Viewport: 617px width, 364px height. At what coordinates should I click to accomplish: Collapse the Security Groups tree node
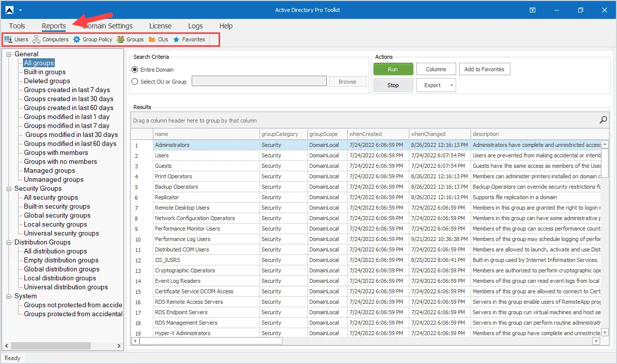point(9,189)
